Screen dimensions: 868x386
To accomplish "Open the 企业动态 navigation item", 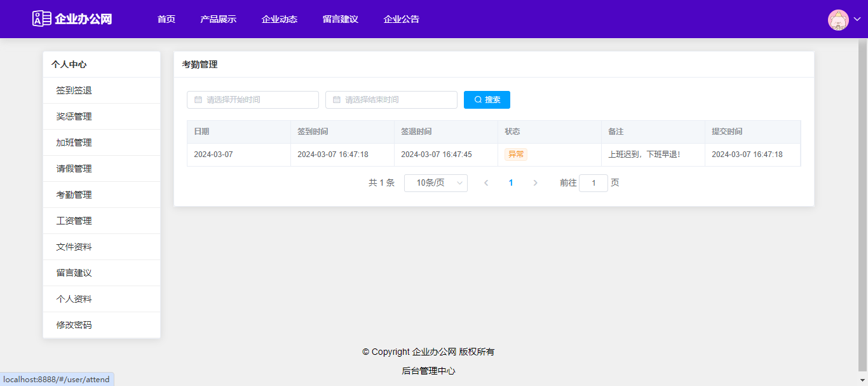I will point(279,19).
